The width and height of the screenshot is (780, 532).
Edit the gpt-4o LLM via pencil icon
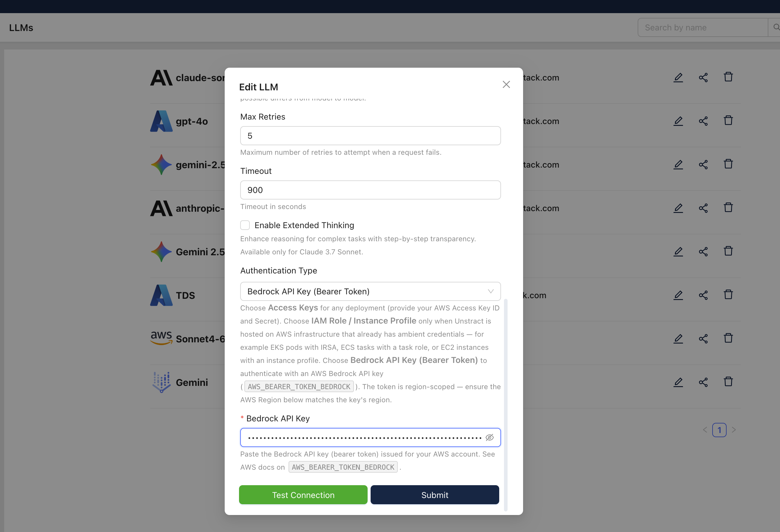click(x=678, y=121)
